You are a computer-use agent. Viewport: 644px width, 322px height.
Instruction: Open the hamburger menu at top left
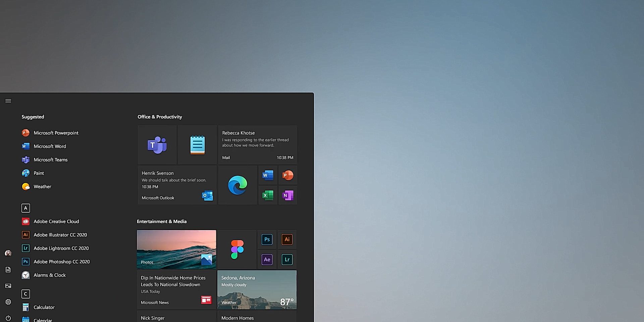pos(8,101)
